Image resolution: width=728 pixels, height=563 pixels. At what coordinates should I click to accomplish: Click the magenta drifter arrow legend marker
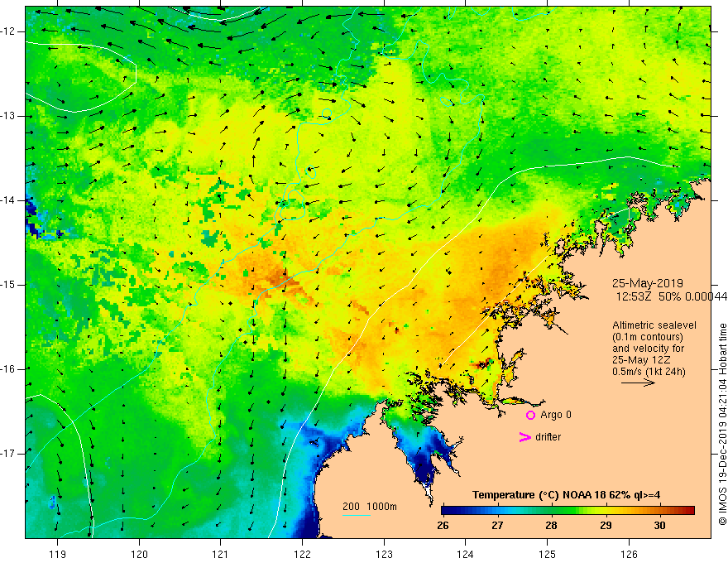(x=524, y=436)
